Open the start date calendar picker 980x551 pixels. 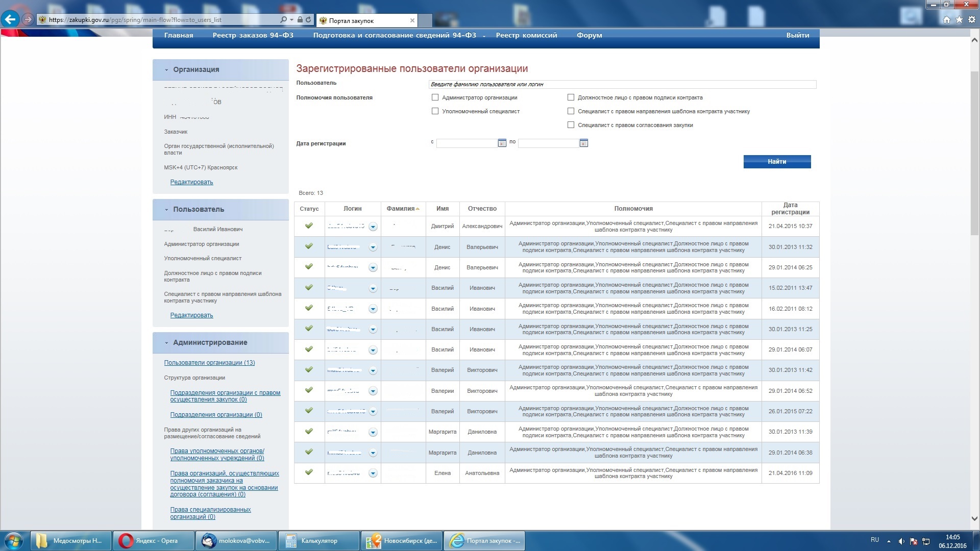502,143
